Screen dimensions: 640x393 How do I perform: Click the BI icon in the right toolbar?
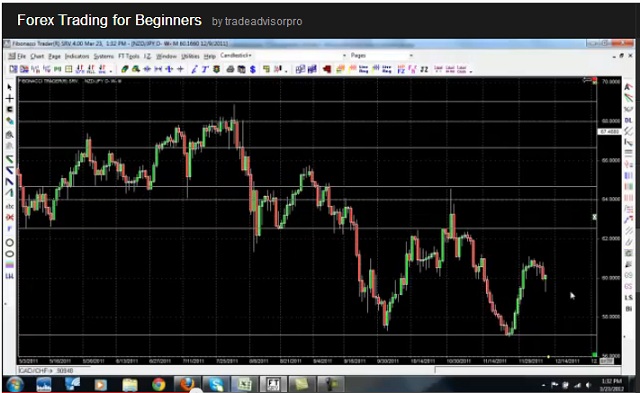[x=629, y=309]
